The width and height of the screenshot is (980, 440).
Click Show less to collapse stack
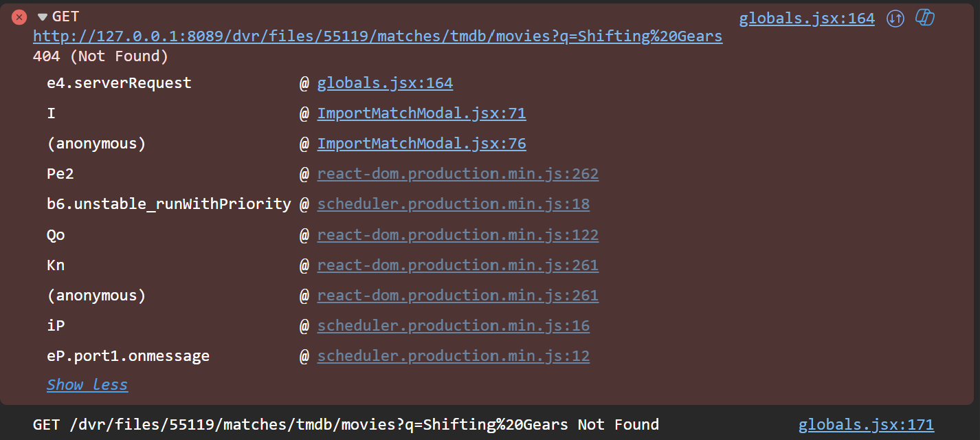tap(87, 385)
